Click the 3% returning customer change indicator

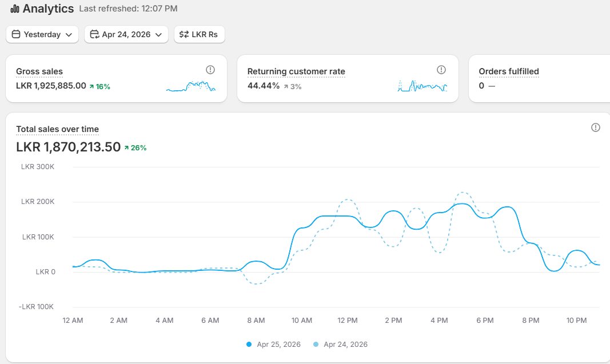click(293, 86)
